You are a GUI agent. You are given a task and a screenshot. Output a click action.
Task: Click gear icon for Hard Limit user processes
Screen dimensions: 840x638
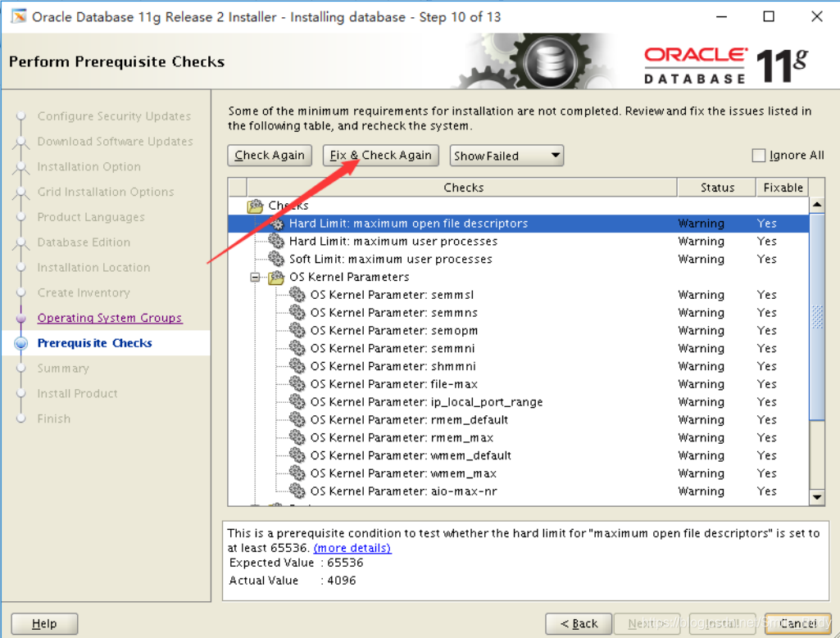(276, 242)
